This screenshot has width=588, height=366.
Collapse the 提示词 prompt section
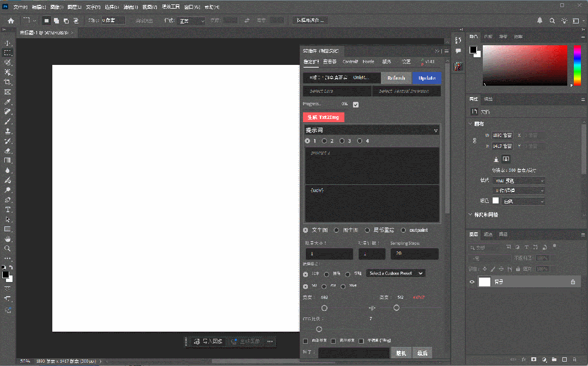tap(436, 130)
